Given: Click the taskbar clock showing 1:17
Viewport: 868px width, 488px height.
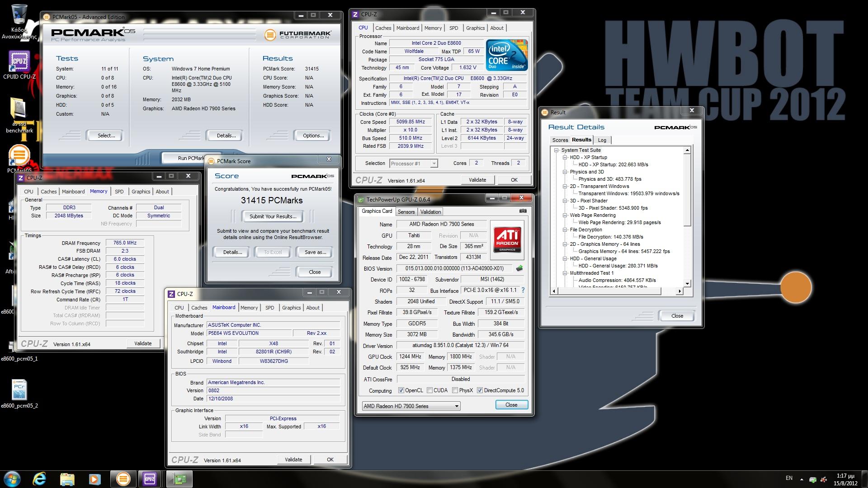Looking at the screenshot, I should tap(845, 479).
